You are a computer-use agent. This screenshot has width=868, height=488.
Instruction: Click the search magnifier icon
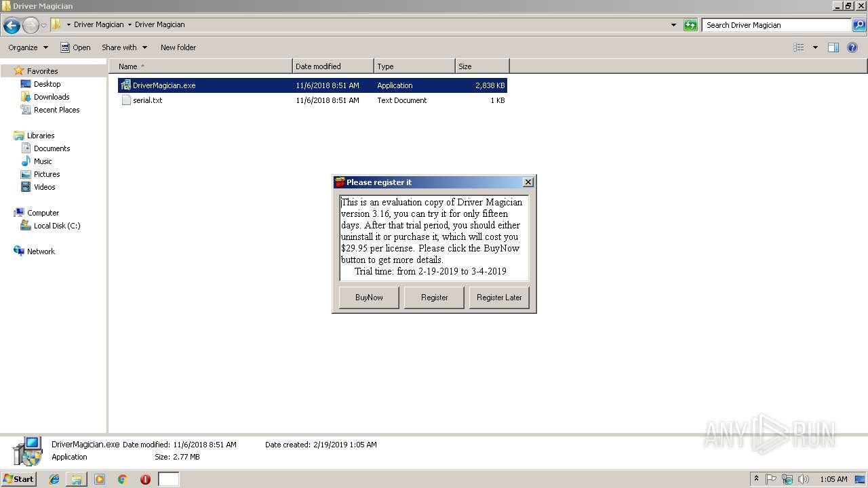pos(859,25)
